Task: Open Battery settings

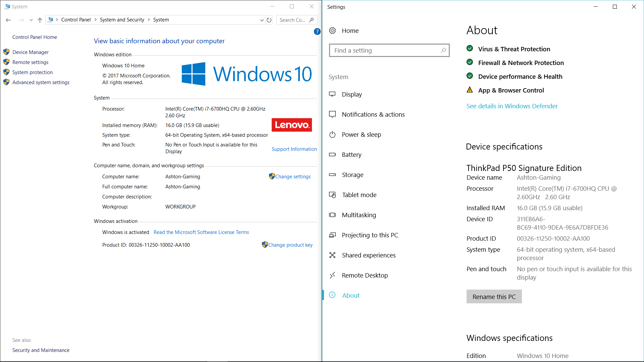Action: tap(352, 155)
